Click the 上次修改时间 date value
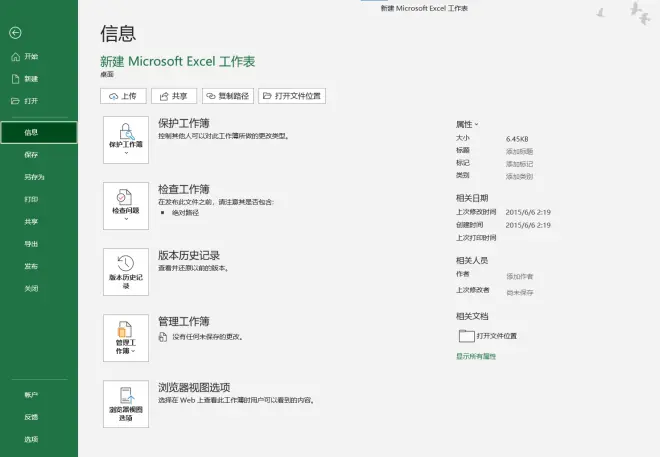The width and height of the screenshot is (660, 457). point(528,213)
